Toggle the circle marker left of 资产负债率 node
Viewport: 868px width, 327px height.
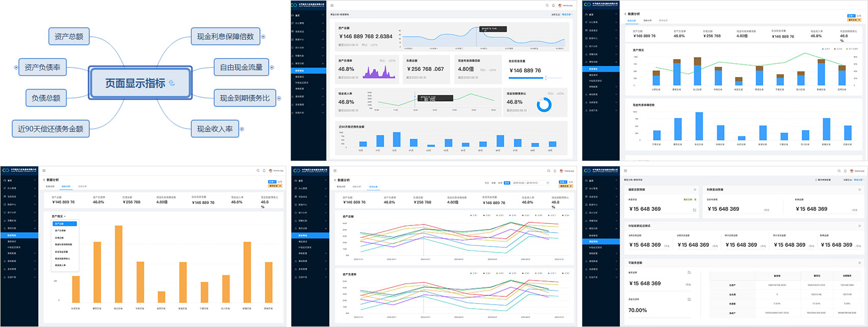tap(16, 67)
